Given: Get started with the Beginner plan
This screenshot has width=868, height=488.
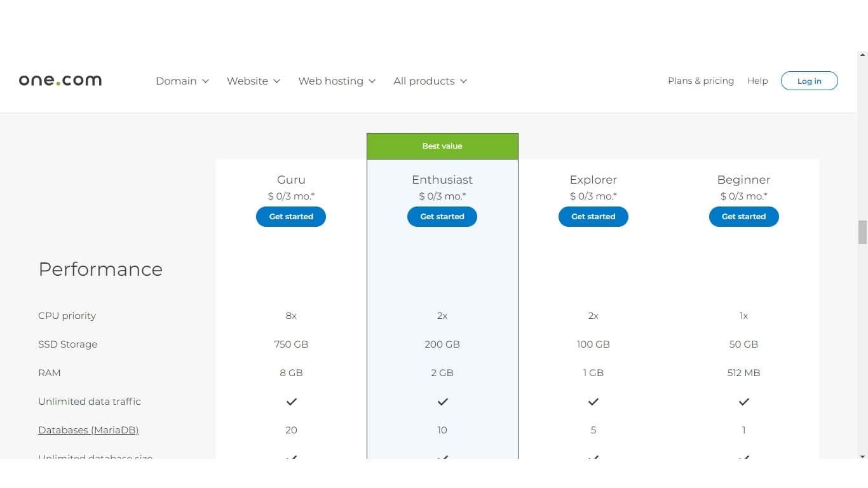Looking at the screenshot, I should pos(744,217).
